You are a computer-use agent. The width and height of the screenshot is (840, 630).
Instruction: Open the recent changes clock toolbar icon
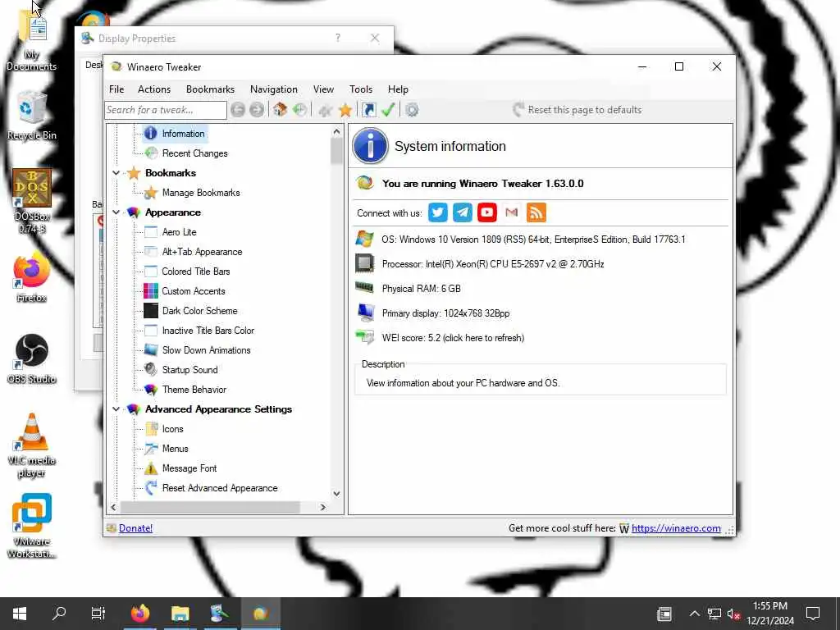point(299,110)
